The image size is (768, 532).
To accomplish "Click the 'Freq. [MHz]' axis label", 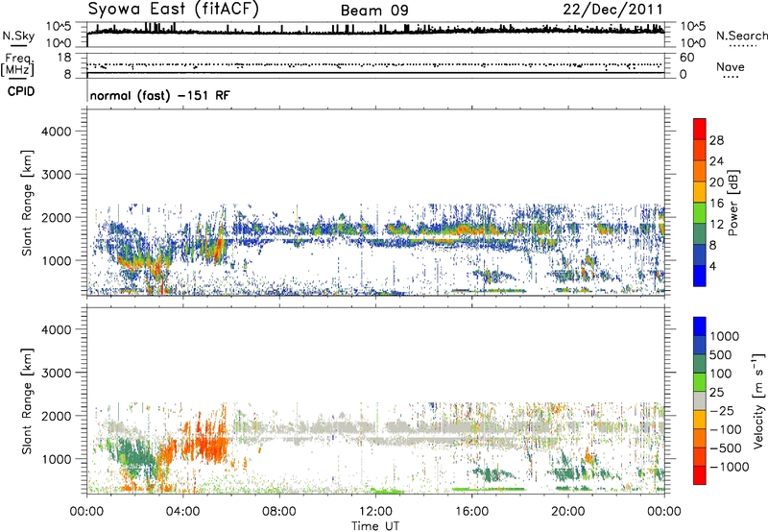I will coord(17,65).
